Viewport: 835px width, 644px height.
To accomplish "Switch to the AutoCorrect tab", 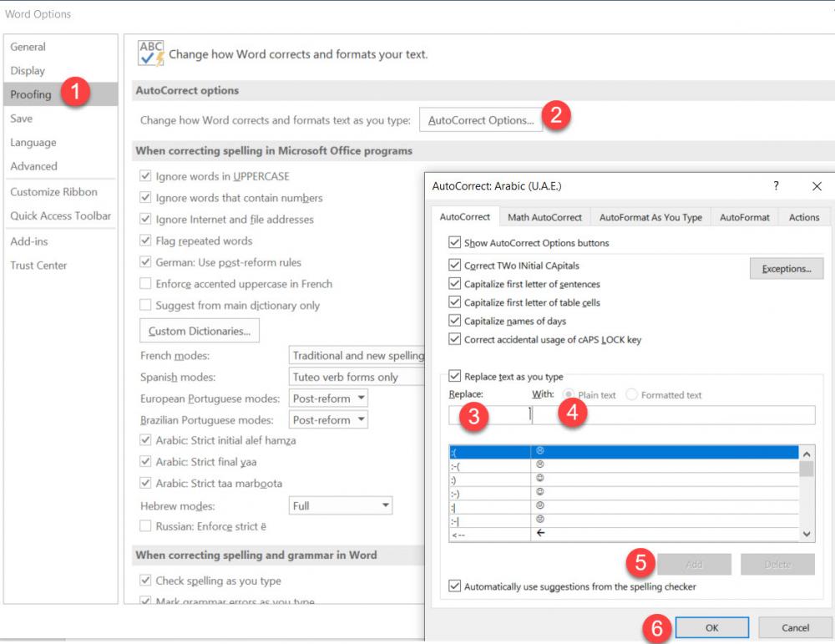I will [465, 217].
